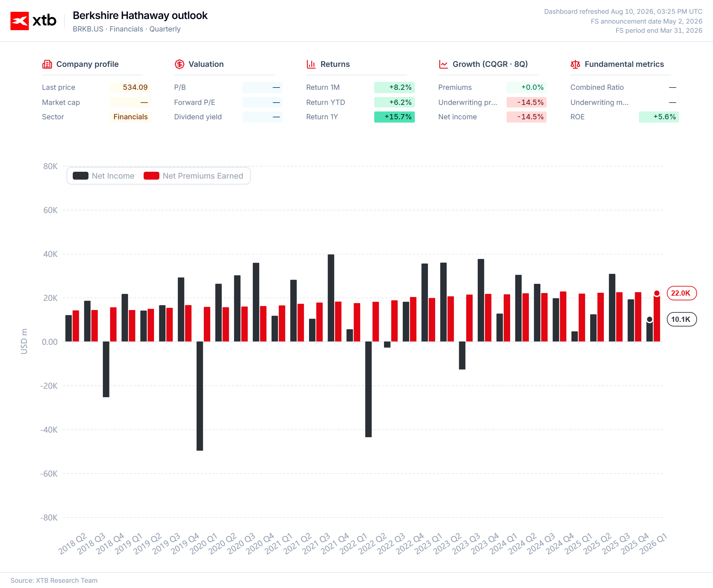Click the Return 1M value +8.2%
Viewport: 713px width, 588px height.
[x=395, y=88]
